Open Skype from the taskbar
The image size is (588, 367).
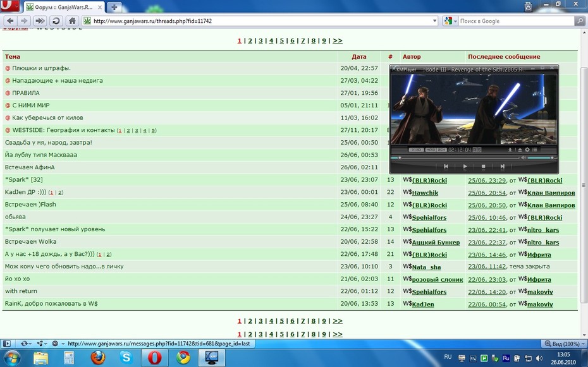[x=126, y=358]
